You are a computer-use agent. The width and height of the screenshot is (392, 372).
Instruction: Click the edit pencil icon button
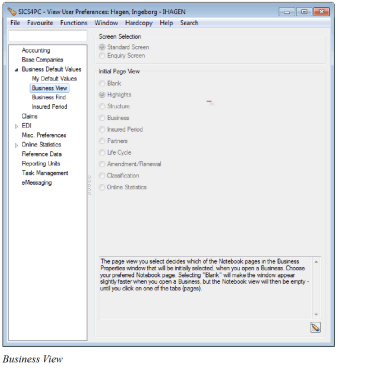pyautogui.click(x=315, y=327)
